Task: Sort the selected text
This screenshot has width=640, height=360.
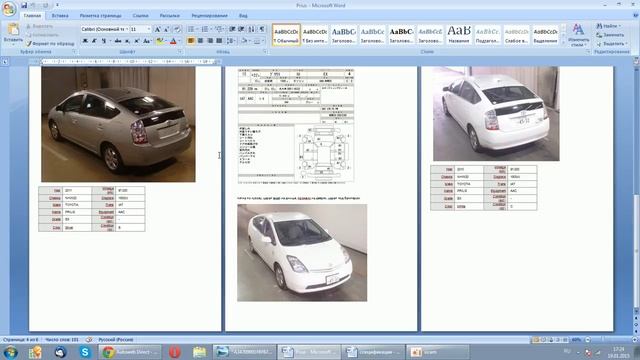Action: (251, 29)
